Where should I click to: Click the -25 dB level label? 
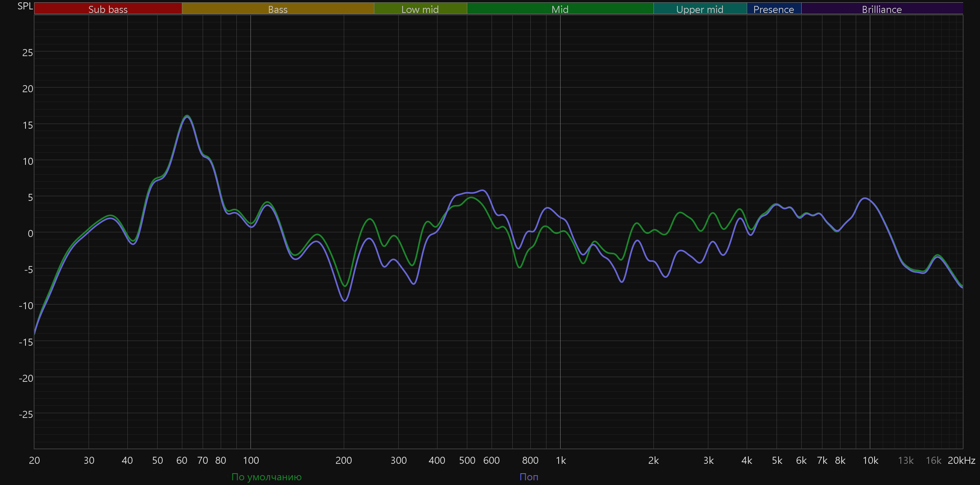coord(26,414)
